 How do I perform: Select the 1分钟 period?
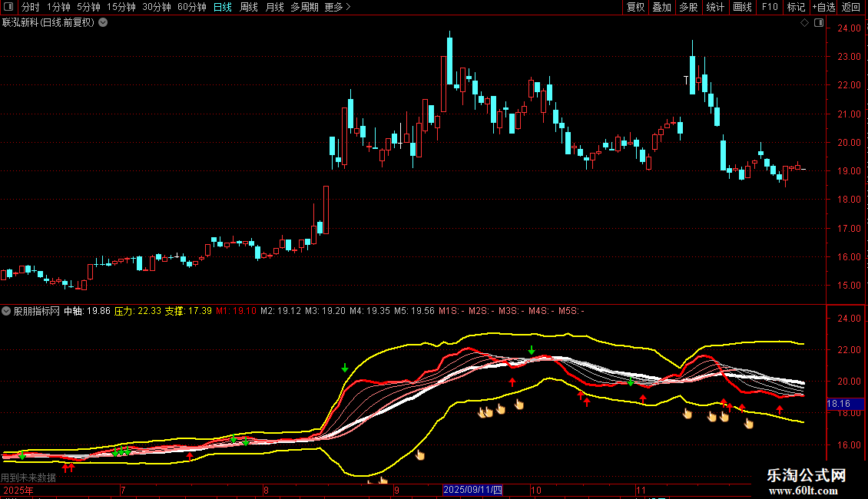(58, 7)
